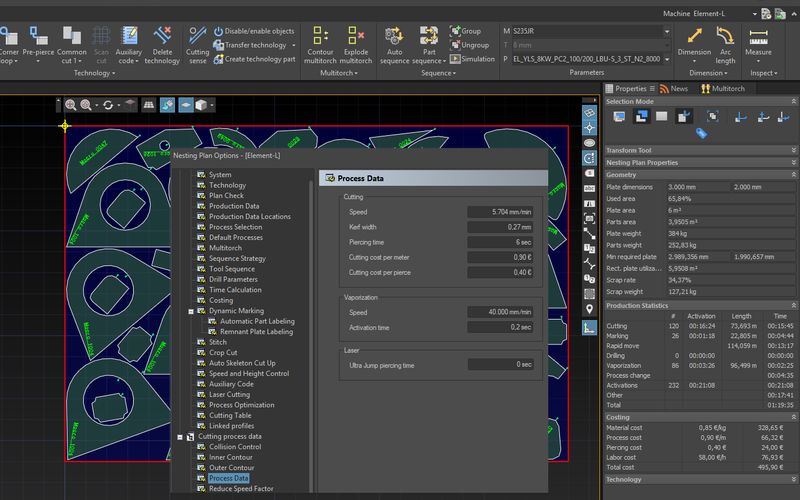The width and height of the screenshot is (800, 500).
Task: Click the Explode multitorch icon
Action: click(356, 36)
